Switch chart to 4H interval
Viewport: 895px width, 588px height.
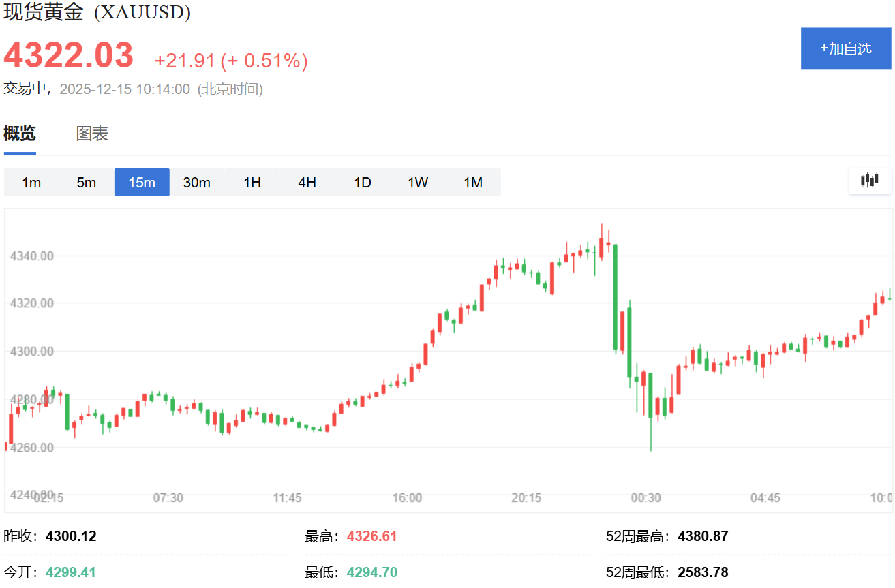[307, 182]
